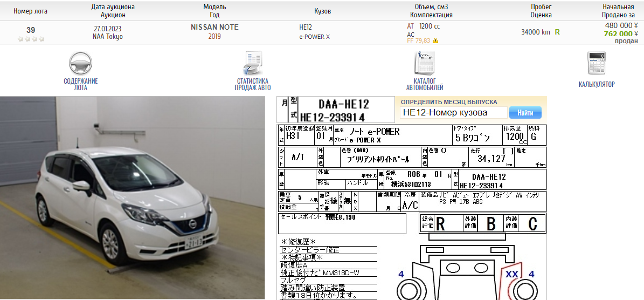Viewport: 644px width, 300px height.
Task: Open the white Nissan Note photo
Action: pos(132,197)
